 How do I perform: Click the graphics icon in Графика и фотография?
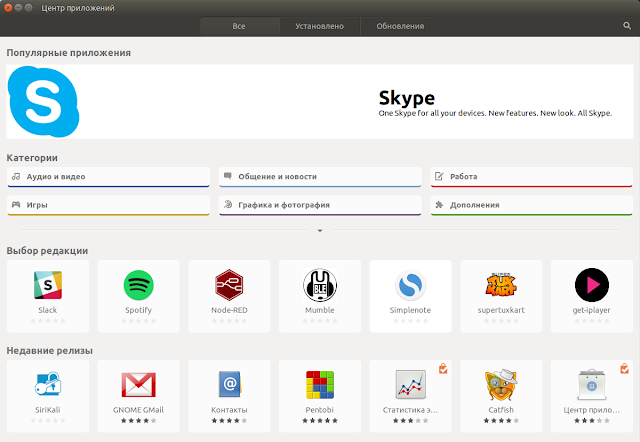click(x=228, y=204)
